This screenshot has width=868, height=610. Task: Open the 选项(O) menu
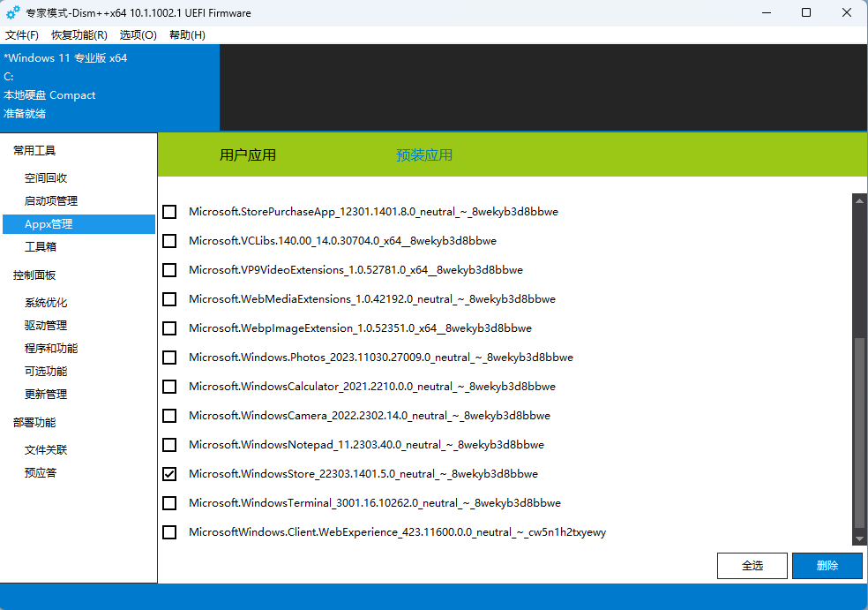(x=138, y=35)
